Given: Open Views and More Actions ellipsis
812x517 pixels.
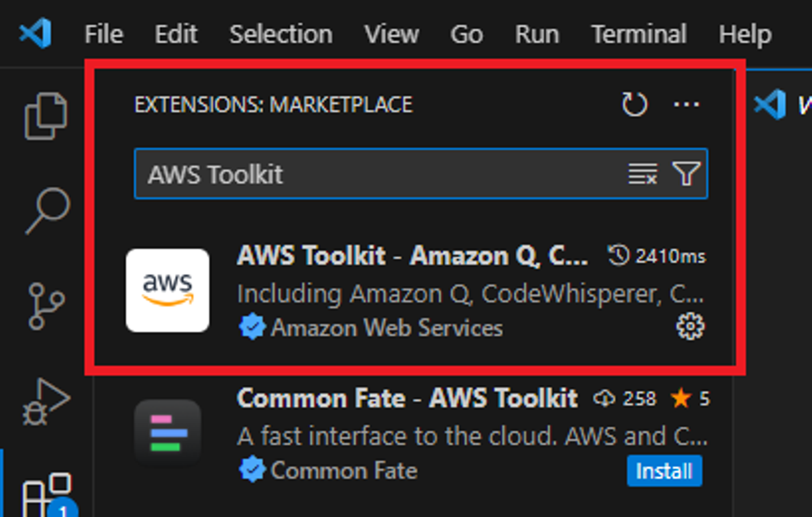Looking at the screenshot, I should (x=686, y=104).
